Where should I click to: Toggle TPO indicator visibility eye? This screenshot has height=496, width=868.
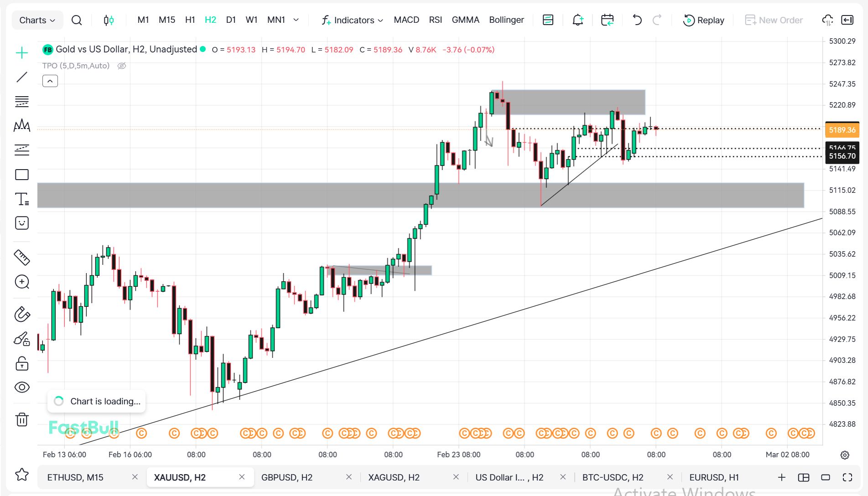(x=122, y=66)
